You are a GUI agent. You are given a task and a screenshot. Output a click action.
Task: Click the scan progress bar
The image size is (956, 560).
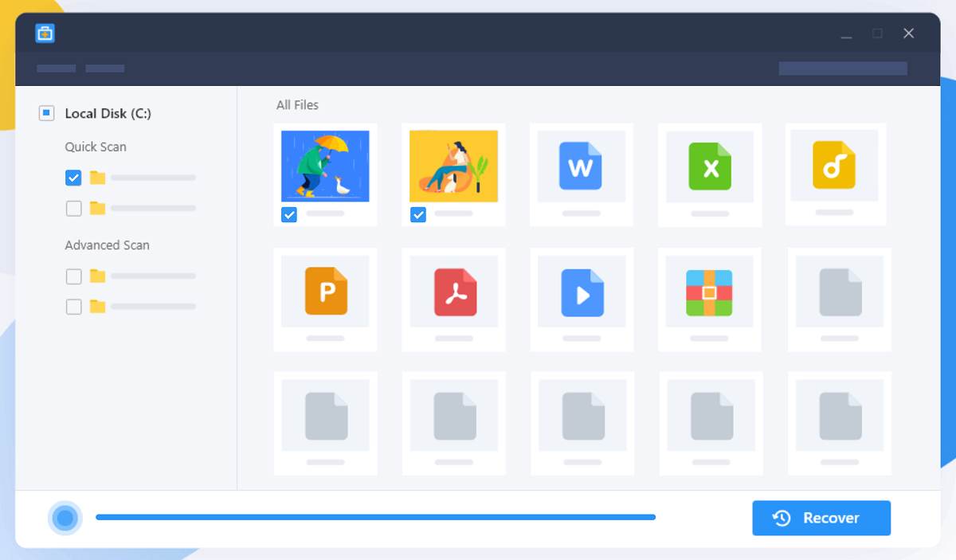375,518
